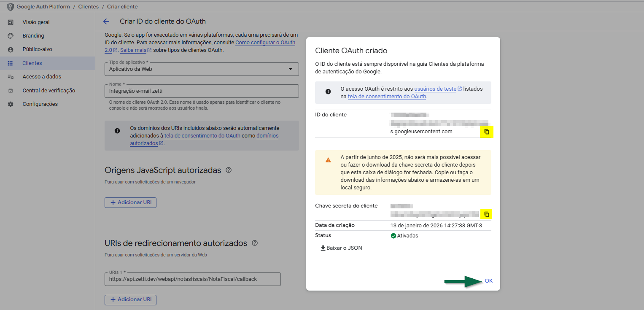Viewport: 644px width, 310px height.
Task: Click Baixar o JSON
Action: tap(341, 248)
